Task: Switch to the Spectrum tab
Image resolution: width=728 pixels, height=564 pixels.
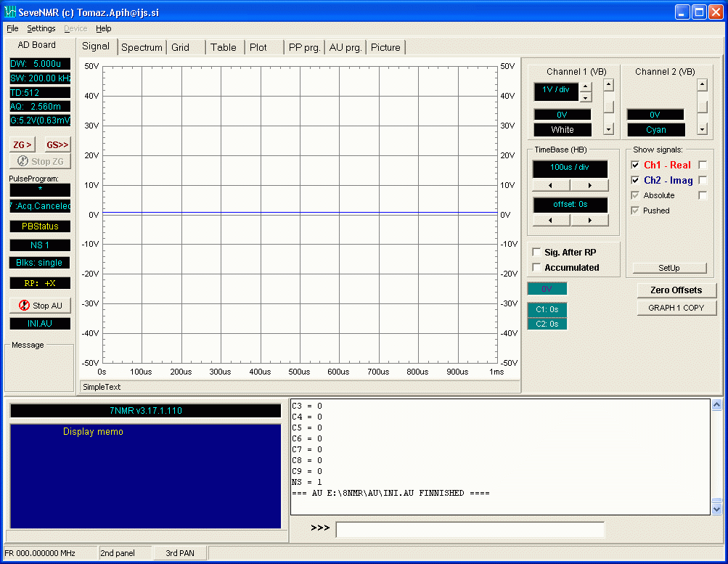Action: [x=142, y=47]
